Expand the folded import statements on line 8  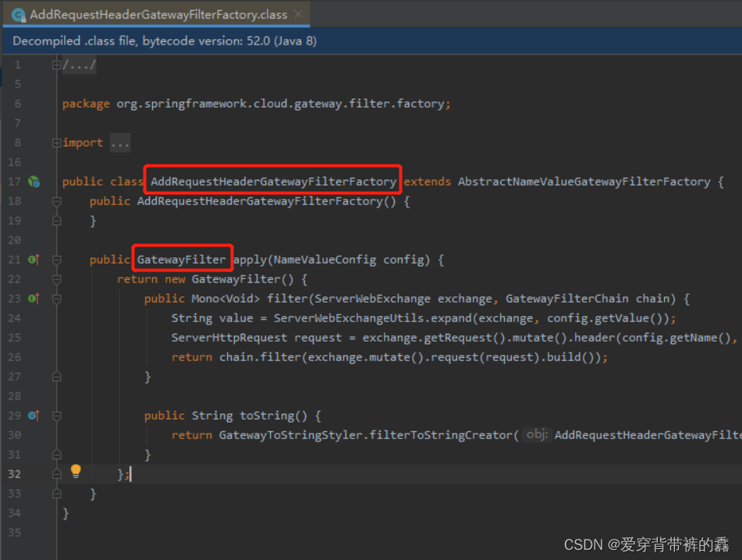[56, 143]
